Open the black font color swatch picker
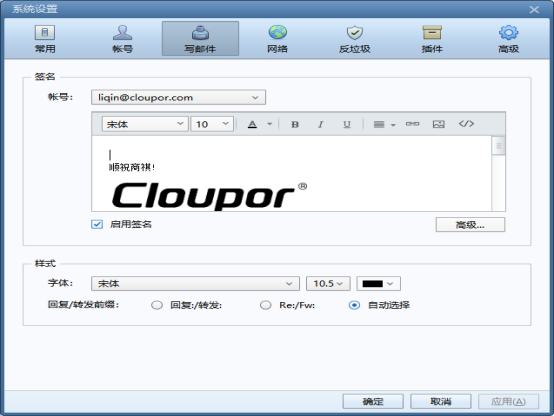Viewport: 554px width, 416px height. click(x=378, y=283)
